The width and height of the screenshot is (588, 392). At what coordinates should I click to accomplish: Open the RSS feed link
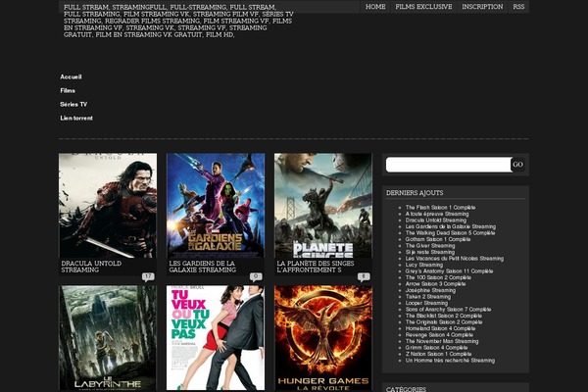pos(518,7)
